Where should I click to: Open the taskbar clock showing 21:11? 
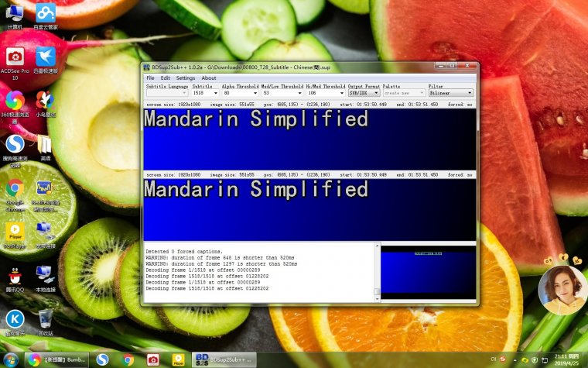(x=566, y=359)
